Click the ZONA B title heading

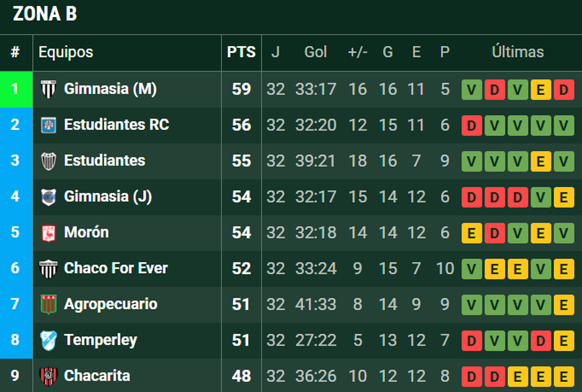(x=45, y=15)
